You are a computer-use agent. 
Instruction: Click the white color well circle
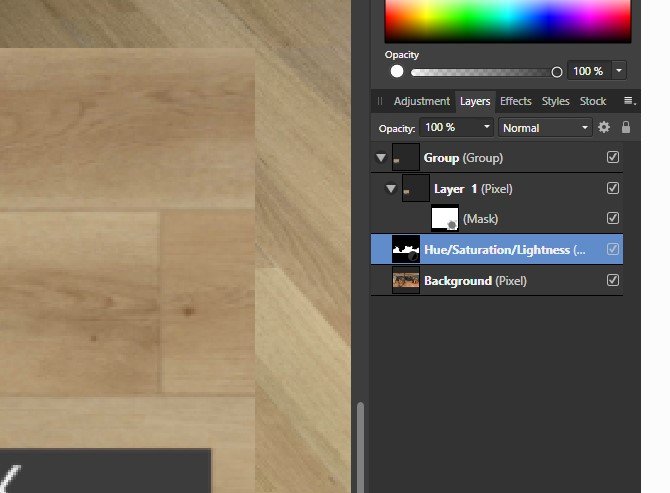point(397,71)
